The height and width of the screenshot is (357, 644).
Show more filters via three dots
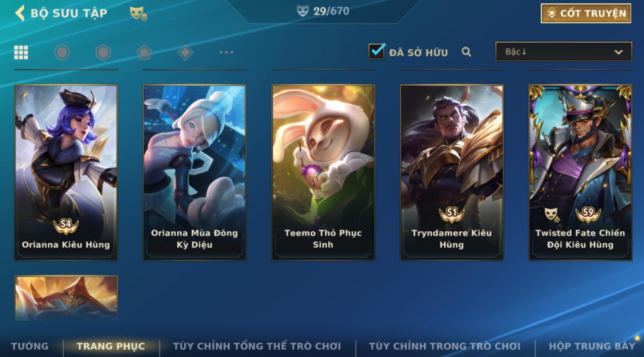227,53
